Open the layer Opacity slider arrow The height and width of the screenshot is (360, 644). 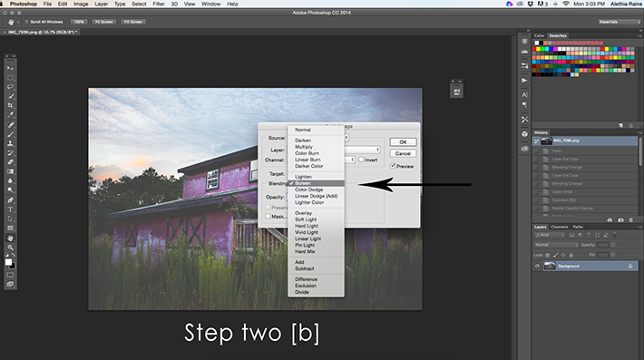(x=613, y=245)
